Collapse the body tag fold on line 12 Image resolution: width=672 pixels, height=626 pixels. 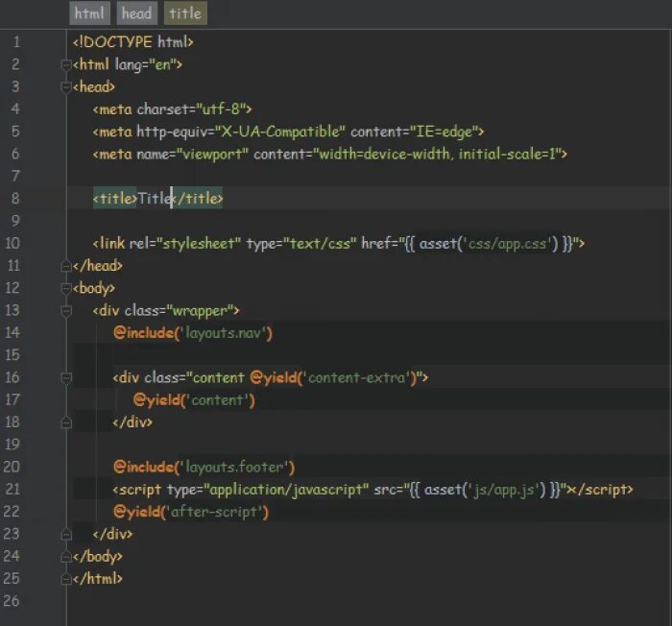click(x=66, y=288)
